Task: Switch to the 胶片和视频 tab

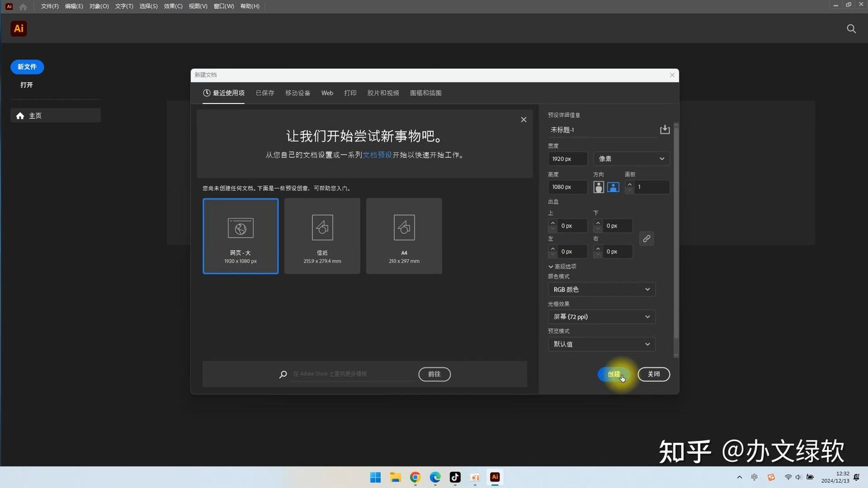Action: [383, 93]
